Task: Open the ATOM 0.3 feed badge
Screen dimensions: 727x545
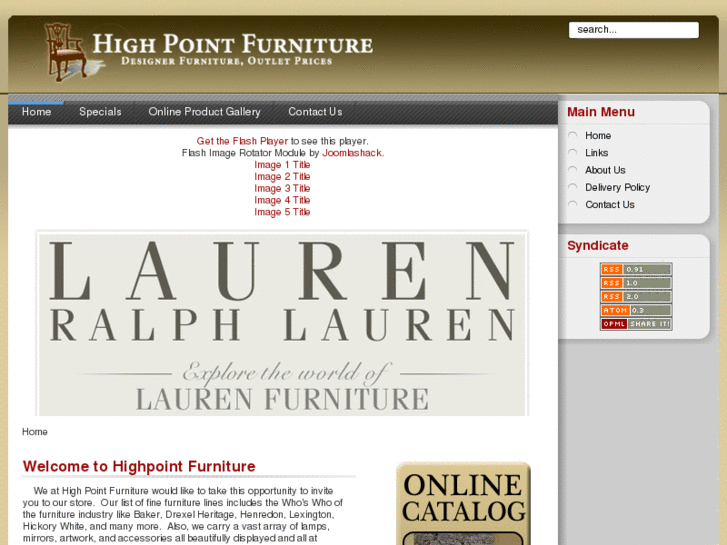Action: [636, 310]
